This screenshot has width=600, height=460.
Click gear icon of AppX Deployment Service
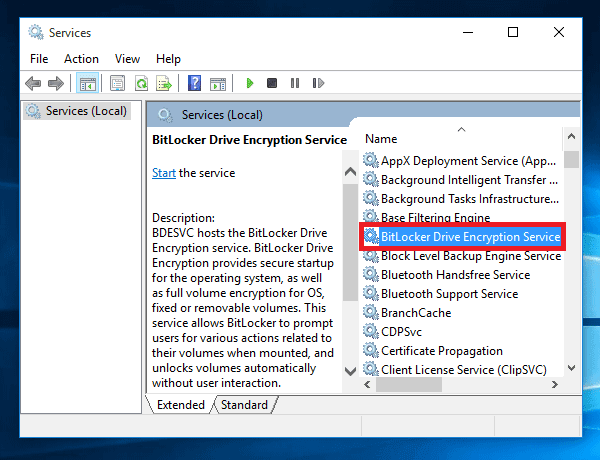(370, 160)
